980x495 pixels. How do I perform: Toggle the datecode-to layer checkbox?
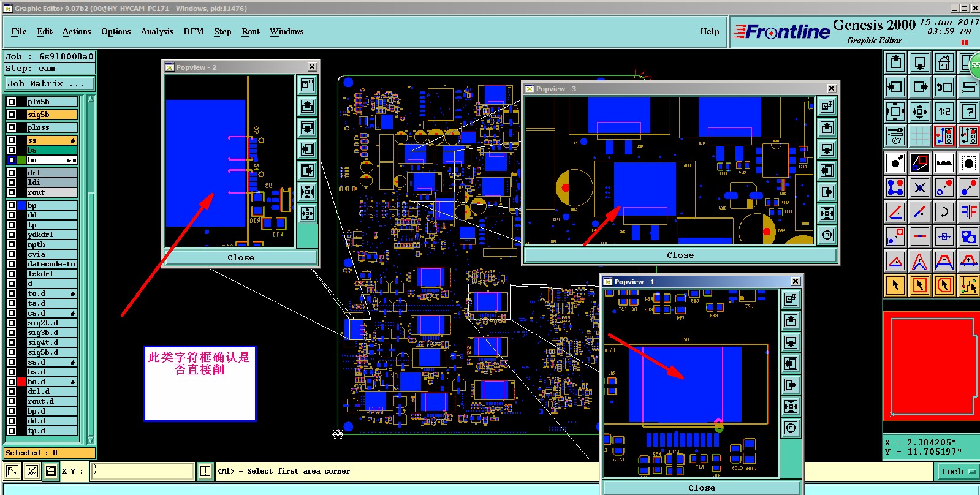(x=12, y=264)
